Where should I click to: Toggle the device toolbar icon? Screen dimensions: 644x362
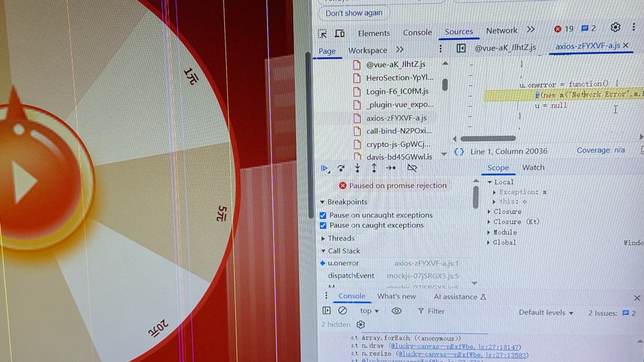[x=340, y=33]
